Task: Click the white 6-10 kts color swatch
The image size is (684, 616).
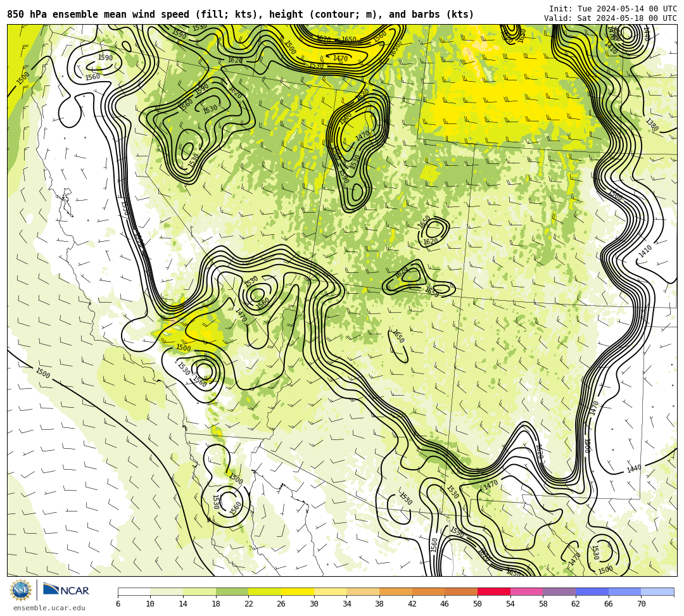Action: click(134, 591)
